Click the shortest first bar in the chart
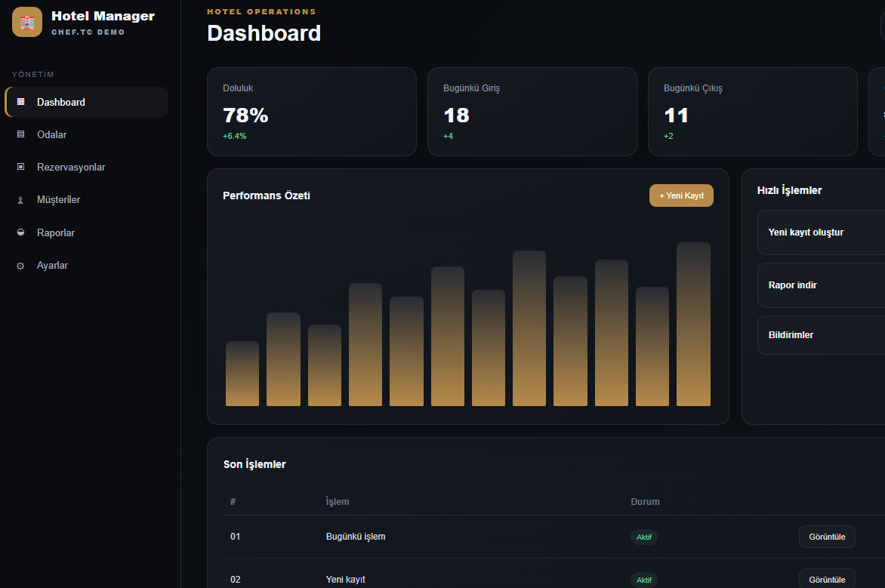The width and height of the screenshot is (885, 588). (242, 374)
